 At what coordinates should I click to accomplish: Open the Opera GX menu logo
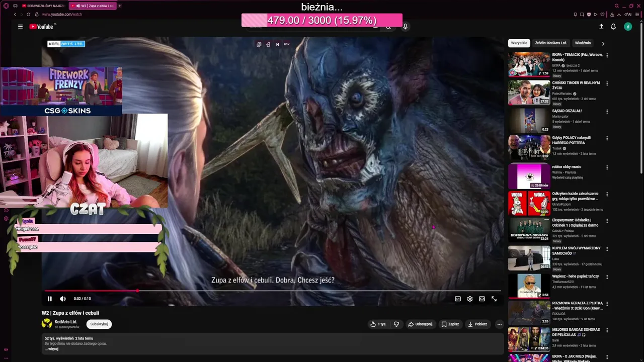pos(6,6)
